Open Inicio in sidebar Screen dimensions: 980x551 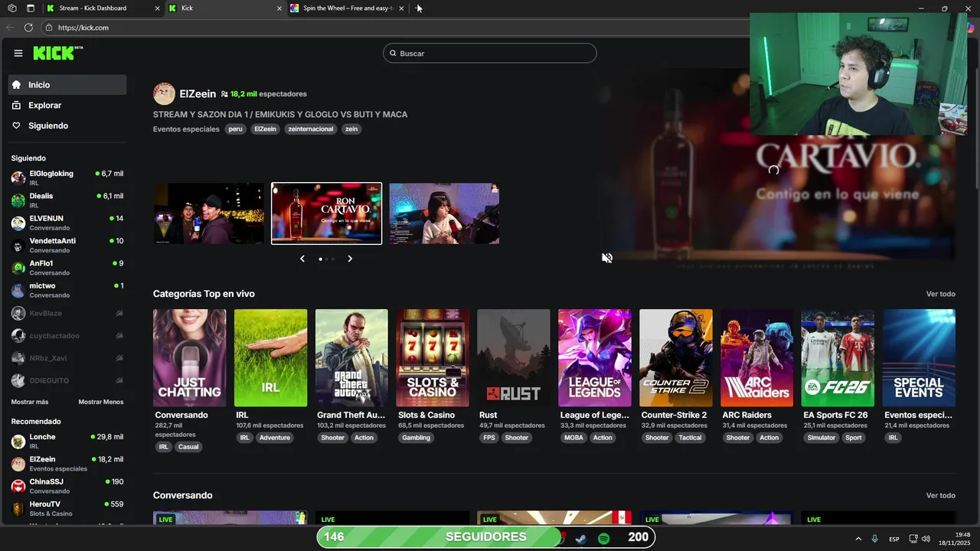pyautogui.click(x=67, y=85)
